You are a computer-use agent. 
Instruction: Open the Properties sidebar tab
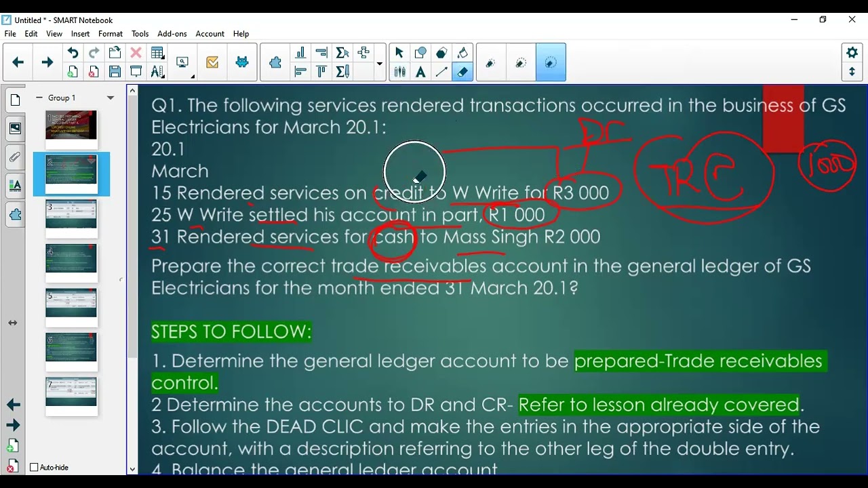coord(15,186)
